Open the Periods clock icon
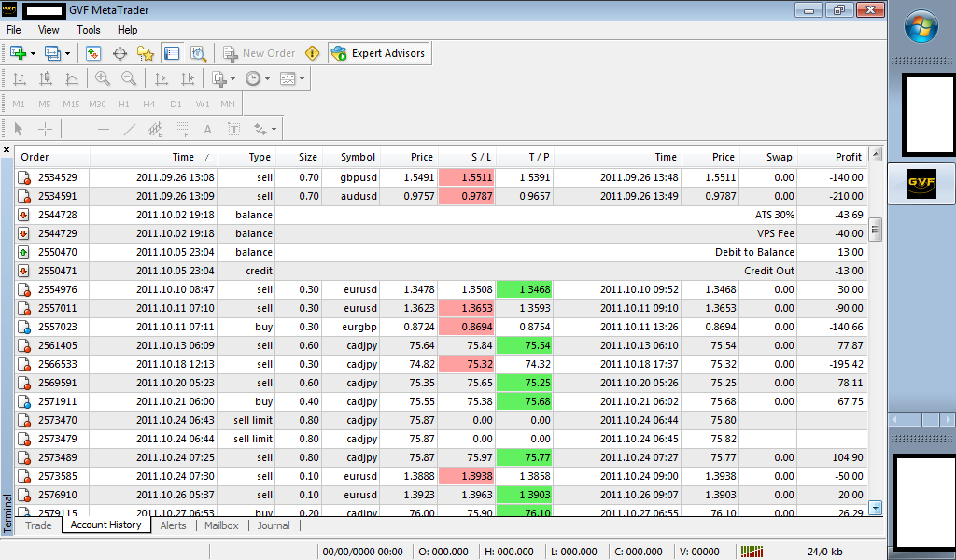This screenshot has height=560, width=956. [x=253, y=78]
